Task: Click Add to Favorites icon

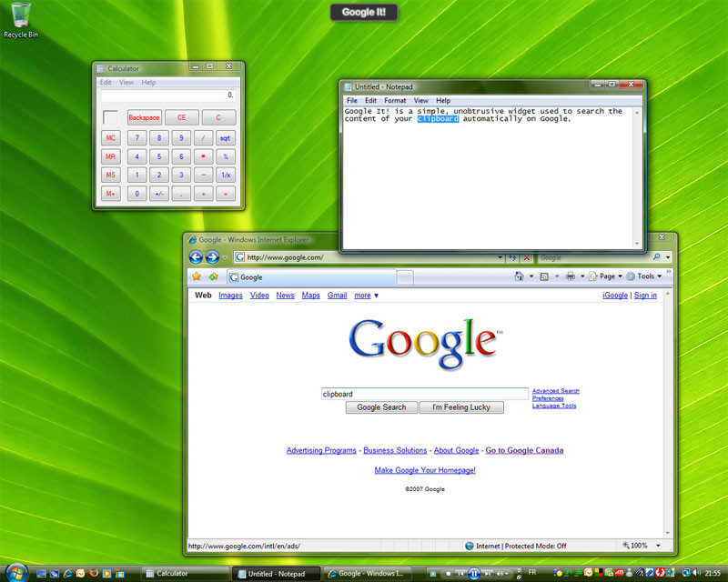Action: pos(214,276)
